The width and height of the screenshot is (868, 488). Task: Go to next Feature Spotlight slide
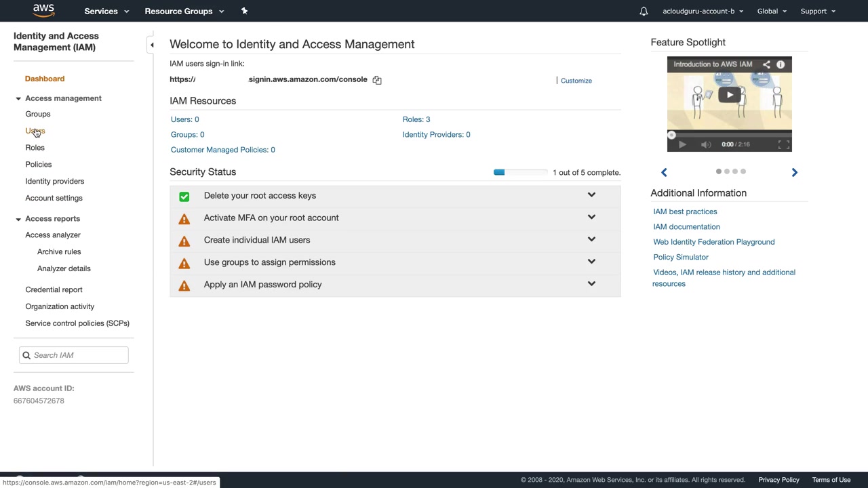click(x=794, y=172)
